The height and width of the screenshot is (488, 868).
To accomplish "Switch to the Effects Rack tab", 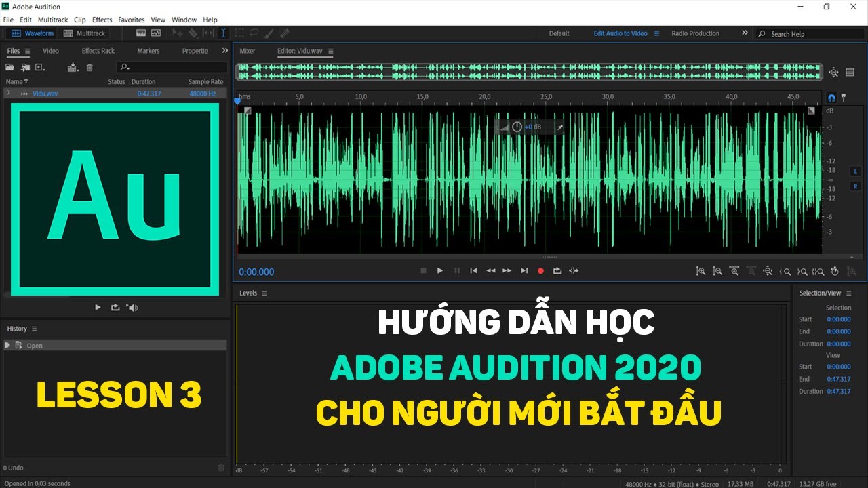I will pos(98,51).
